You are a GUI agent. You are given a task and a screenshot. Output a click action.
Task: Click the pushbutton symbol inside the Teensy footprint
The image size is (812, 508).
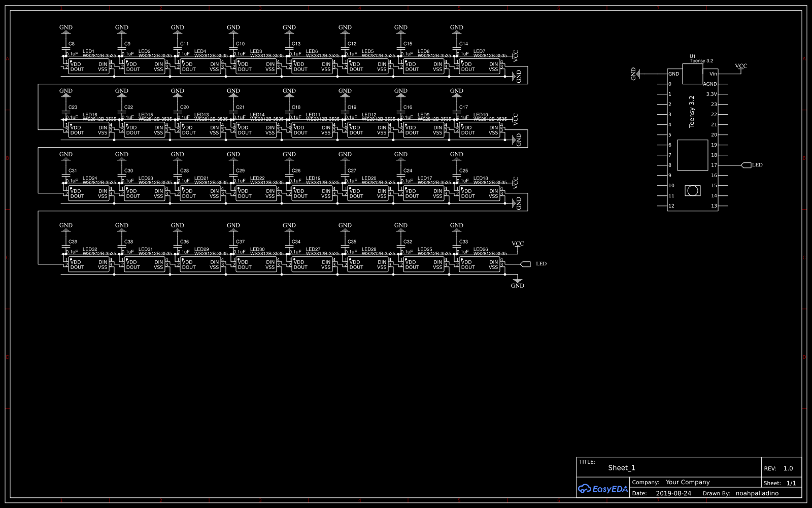click(692, 190)
